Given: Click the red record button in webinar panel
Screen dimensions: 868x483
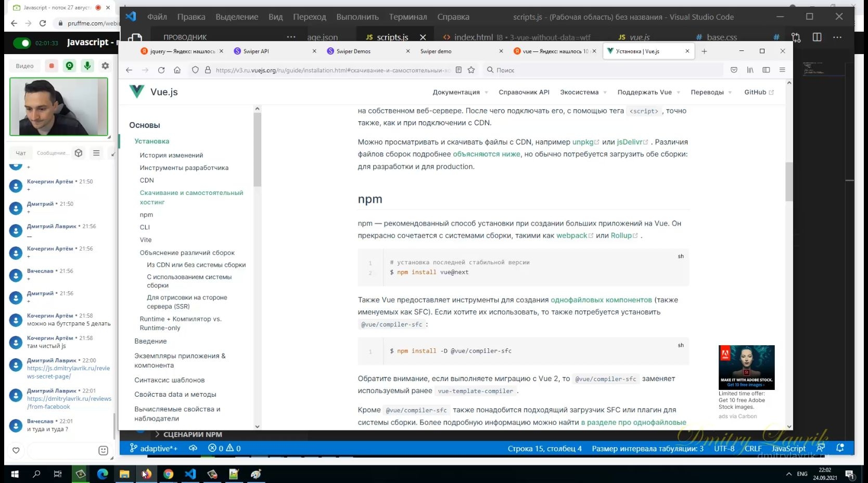Looking at the screenshot, I should click(x=51, y=66).
